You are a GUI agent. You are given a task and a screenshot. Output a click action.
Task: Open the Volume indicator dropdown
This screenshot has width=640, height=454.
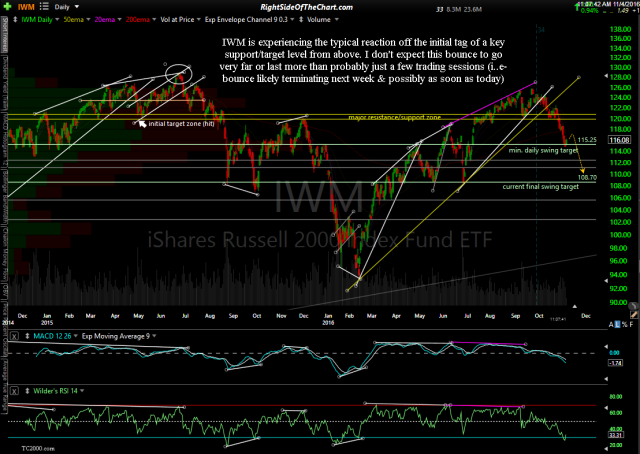tap(337, 20)
